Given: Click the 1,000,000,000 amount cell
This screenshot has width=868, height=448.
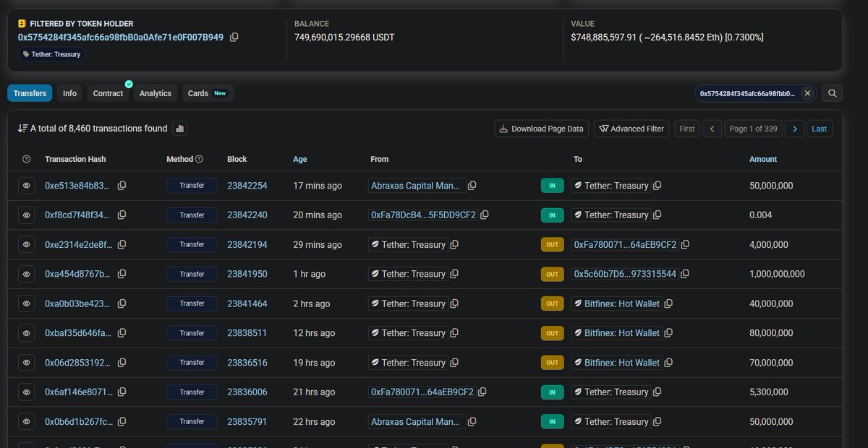Looking at the screenshot, I should pos(777,275).
